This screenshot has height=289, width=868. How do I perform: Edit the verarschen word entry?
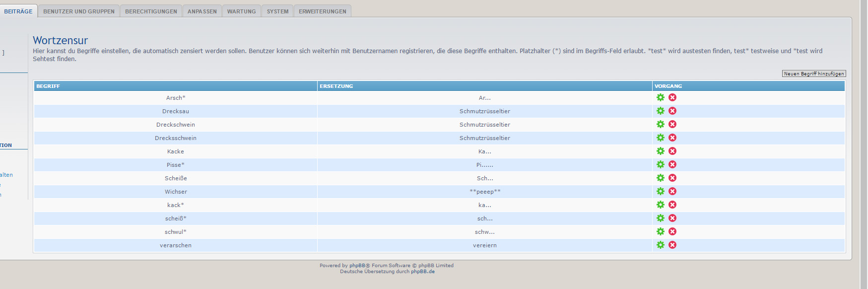[660, 245]
